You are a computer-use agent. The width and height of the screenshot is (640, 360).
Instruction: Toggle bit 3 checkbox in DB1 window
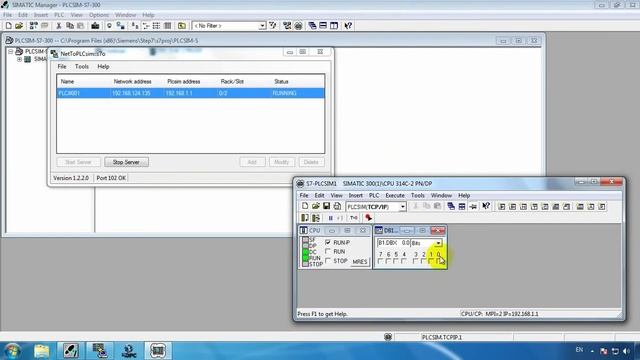[416, 261]
